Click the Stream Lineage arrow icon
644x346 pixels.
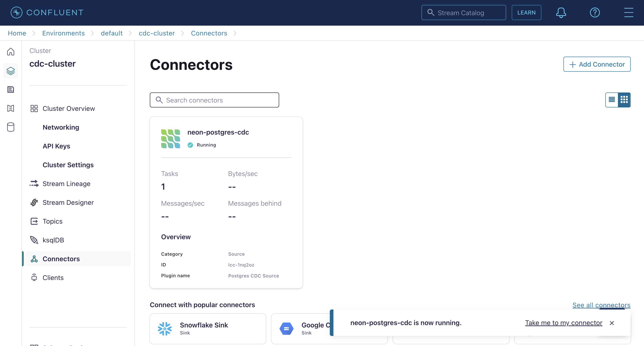34,184
